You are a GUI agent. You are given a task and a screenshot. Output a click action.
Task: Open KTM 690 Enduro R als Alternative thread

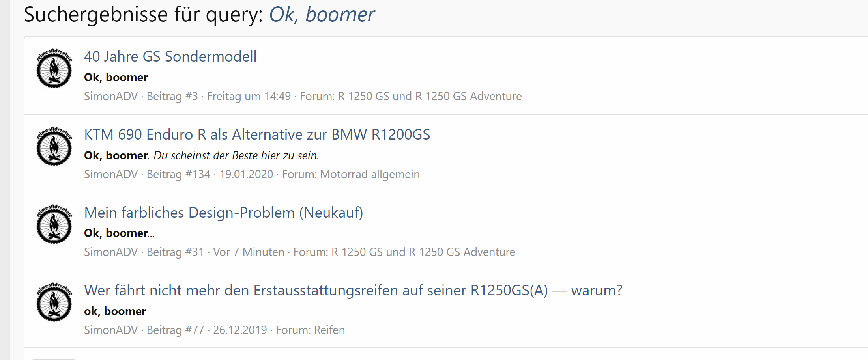257,135
